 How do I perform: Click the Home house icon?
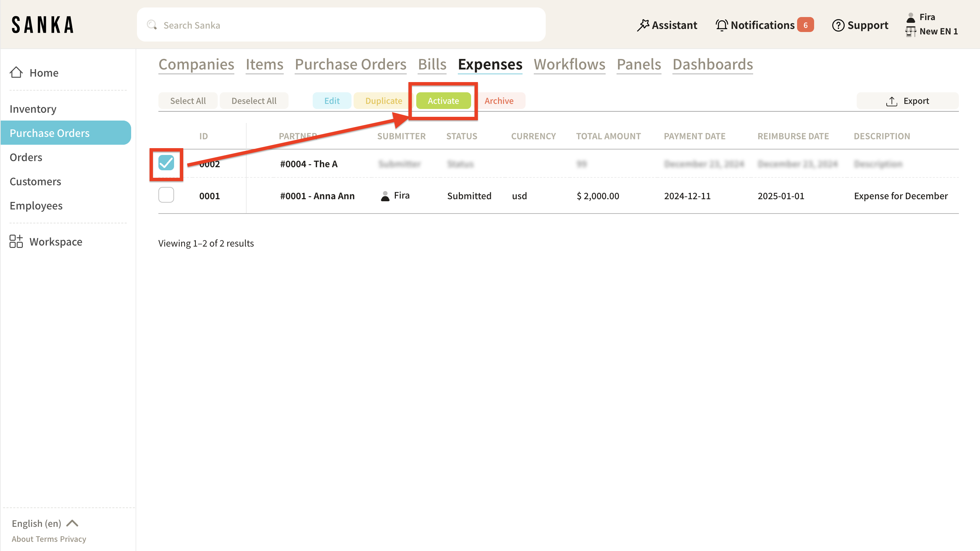point(16,72)
